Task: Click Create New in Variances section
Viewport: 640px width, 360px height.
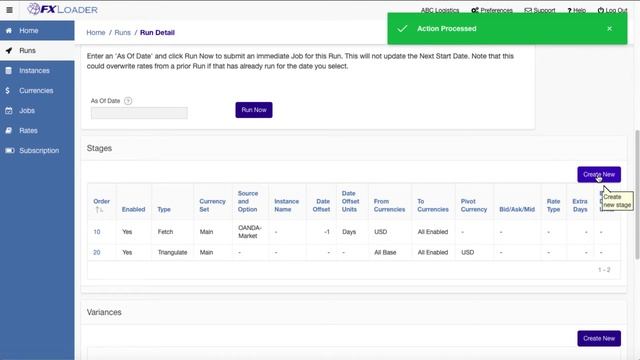Action: click(599, 338)
